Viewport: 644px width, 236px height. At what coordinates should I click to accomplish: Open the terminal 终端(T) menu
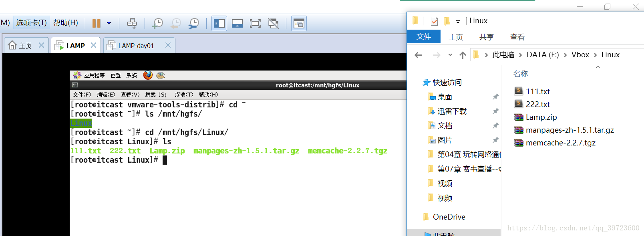coord(184,95)
